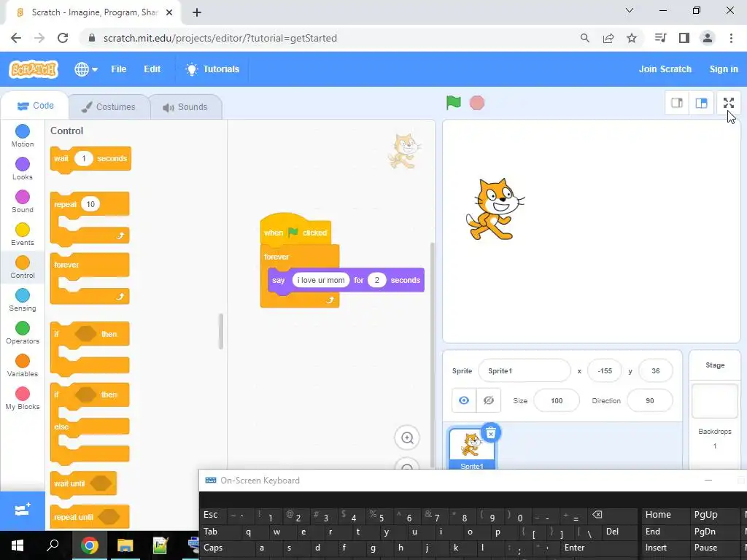The width and height of the screenshot is (747, 560).
Task: Select the Operators blocks category
Action: (23, 332)
